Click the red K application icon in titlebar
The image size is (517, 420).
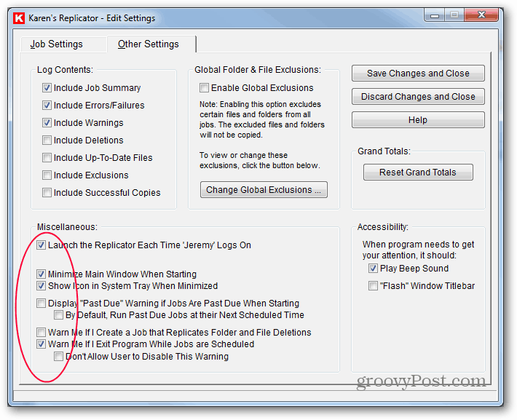point(19,17)
